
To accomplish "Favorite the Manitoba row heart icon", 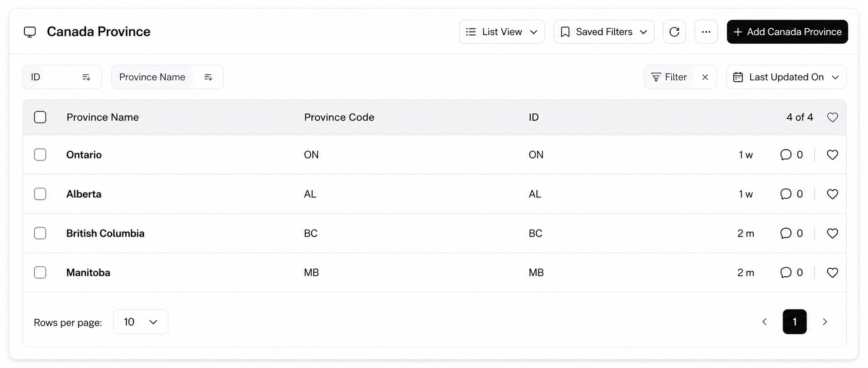I will point(832,273).
